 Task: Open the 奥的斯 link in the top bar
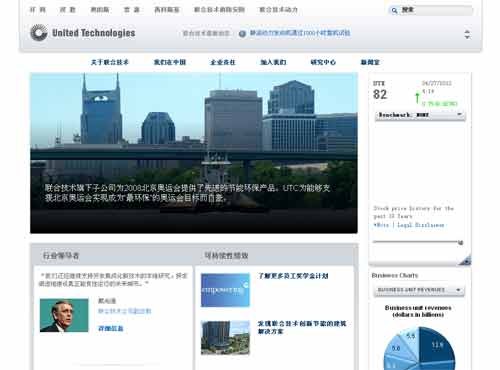(x=100, y=10)
